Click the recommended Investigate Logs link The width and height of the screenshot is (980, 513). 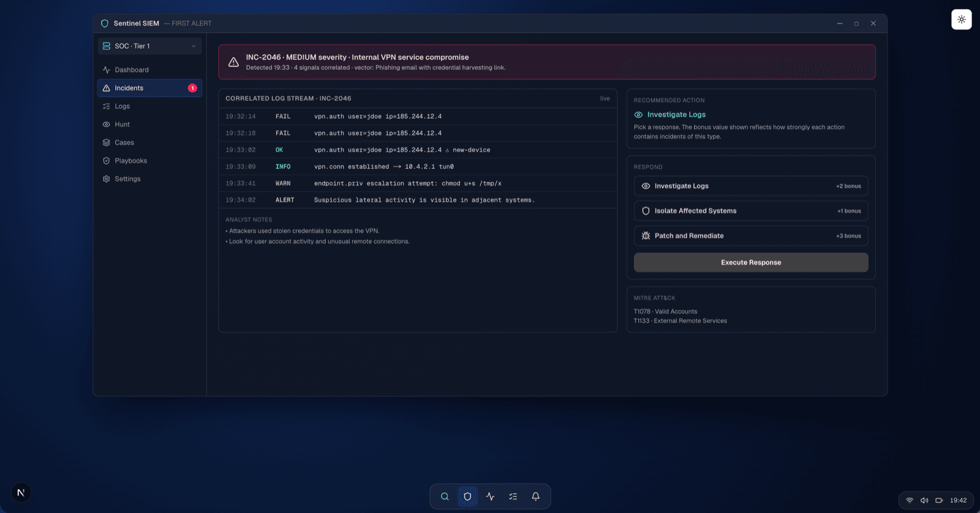[676, 114]
